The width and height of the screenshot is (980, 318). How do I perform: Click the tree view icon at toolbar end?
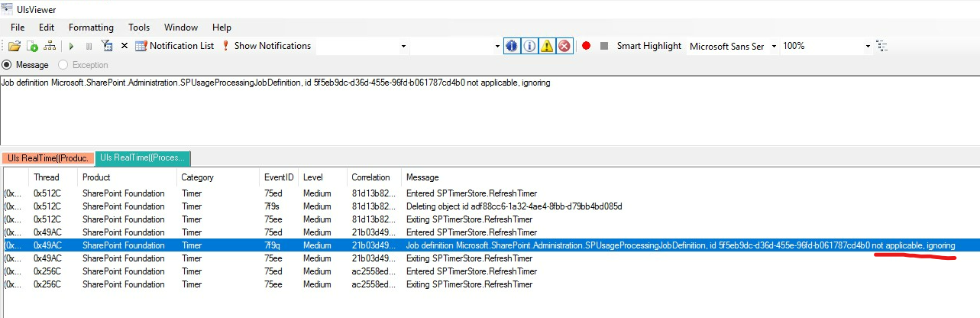882,46
